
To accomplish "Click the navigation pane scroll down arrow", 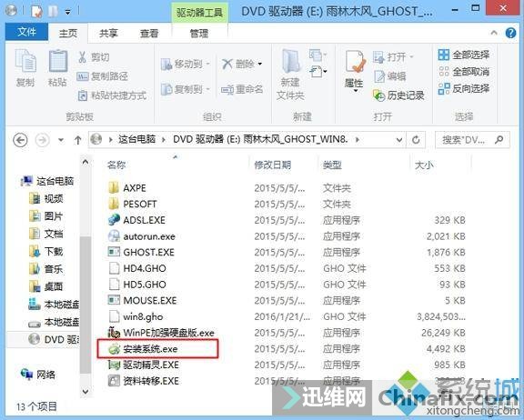I will click(x=86, y=391).
